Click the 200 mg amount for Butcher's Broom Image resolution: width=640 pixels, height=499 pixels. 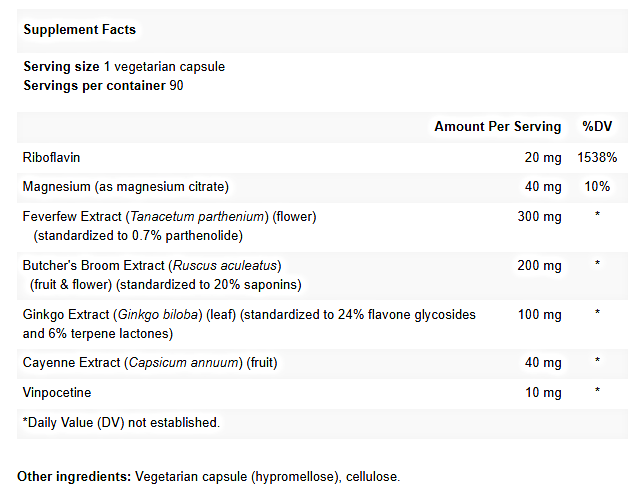[541, 266]
